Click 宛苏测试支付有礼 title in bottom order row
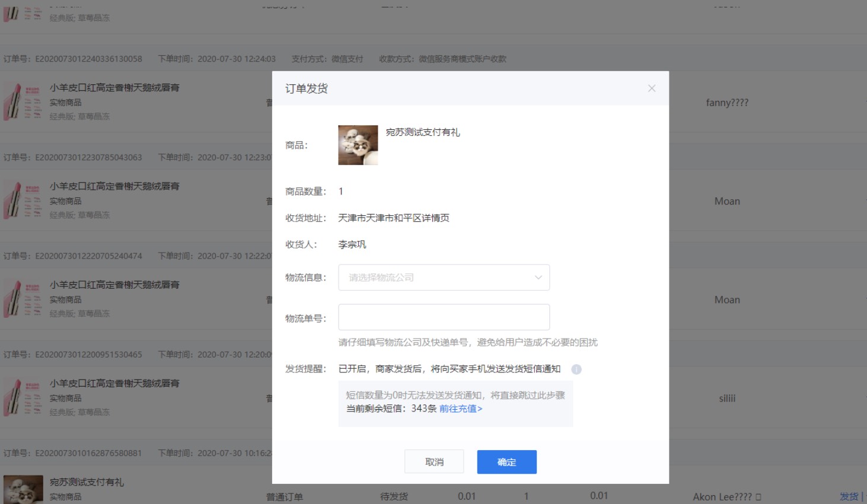 [x=87, y=482]
